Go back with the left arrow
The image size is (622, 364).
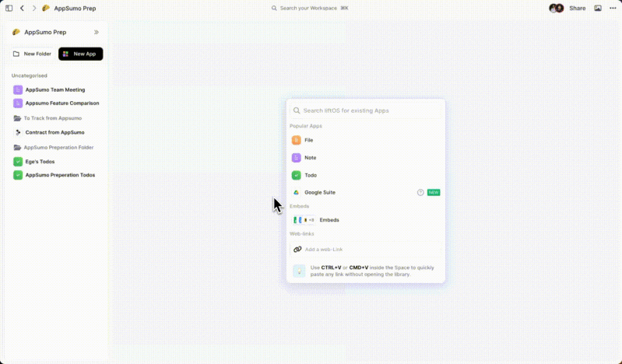click(23, 8)
